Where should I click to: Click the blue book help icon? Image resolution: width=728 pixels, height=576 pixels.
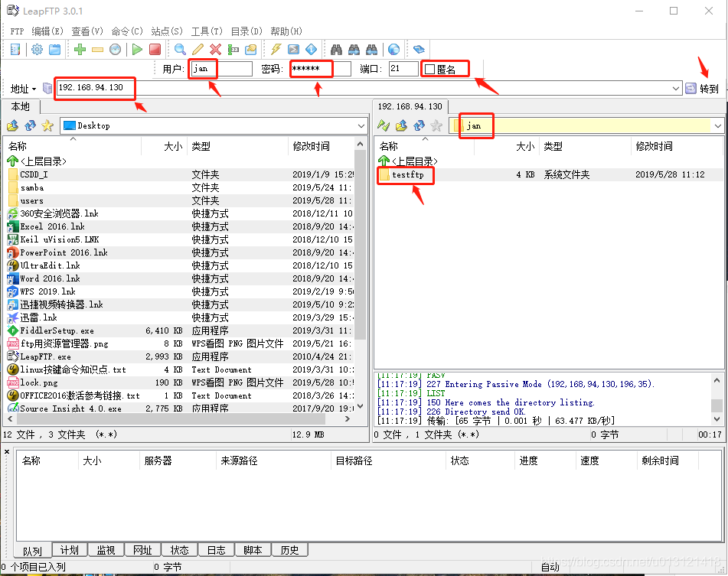pyautogui.click(x=419, y=49)
